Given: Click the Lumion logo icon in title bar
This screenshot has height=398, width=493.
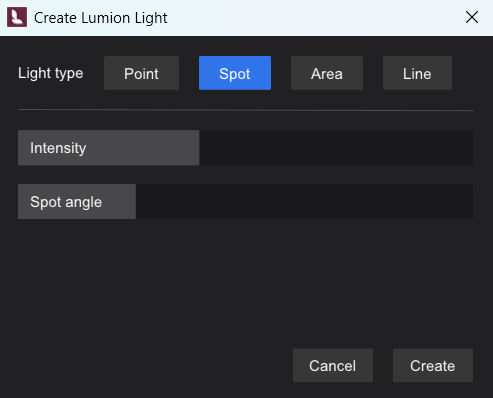Looking at the screenshot, I should pyautogui.click(x=17, y=17).
